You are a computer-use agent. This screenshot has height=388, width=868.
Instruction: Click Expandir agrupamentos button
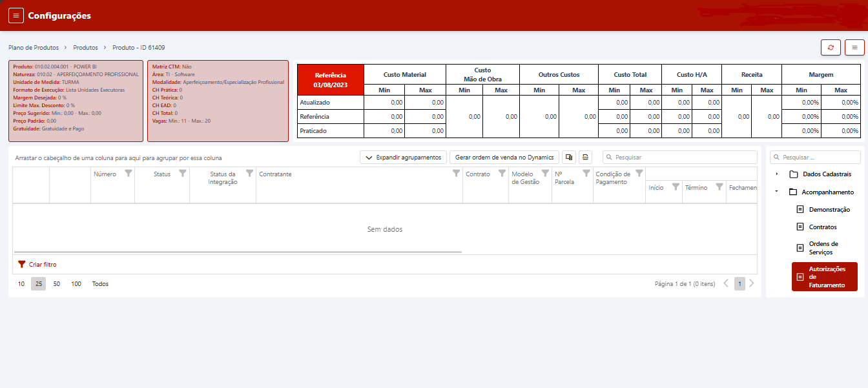click(x=403, y=158)
